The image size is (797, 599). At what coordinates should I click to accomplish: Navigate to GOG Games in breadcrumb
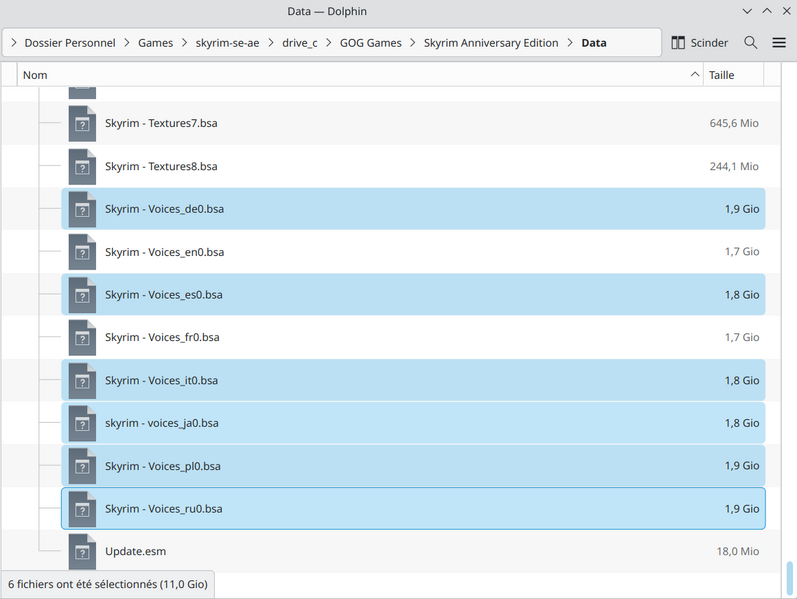click(371, 43)
